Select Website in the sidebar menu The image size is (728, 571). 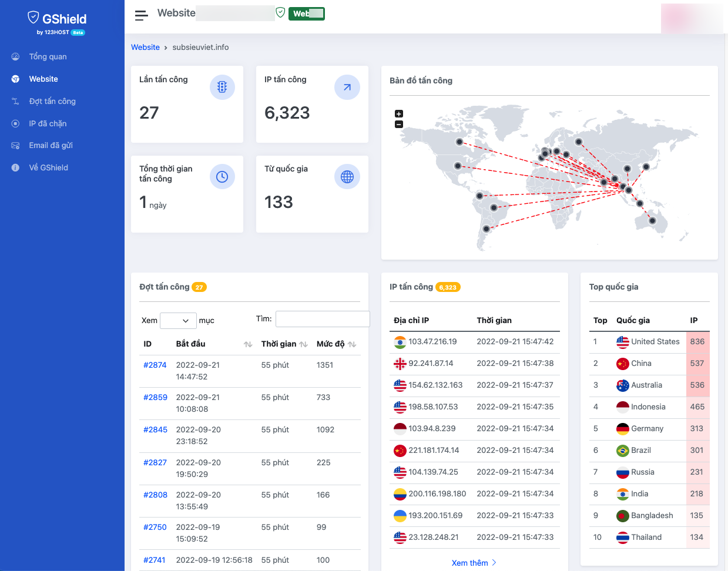[x=43, y=79]
